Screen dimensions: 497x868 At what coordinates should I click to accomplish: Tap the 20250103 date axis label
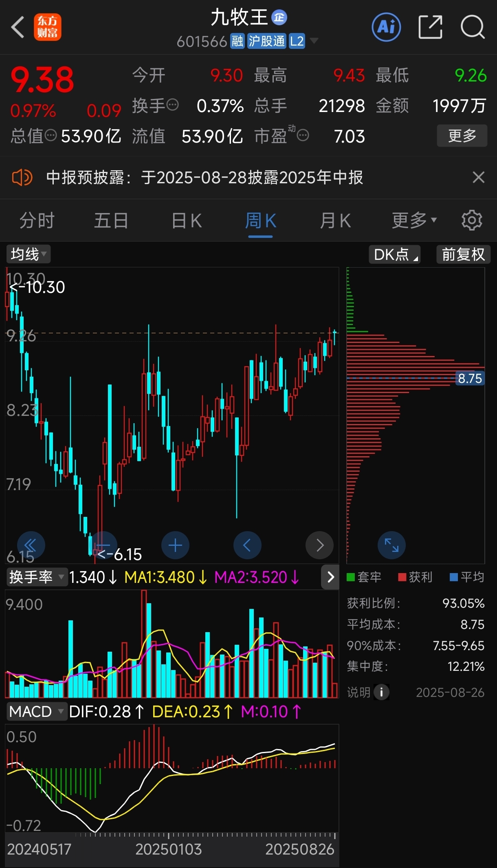[x=169, y=849]
